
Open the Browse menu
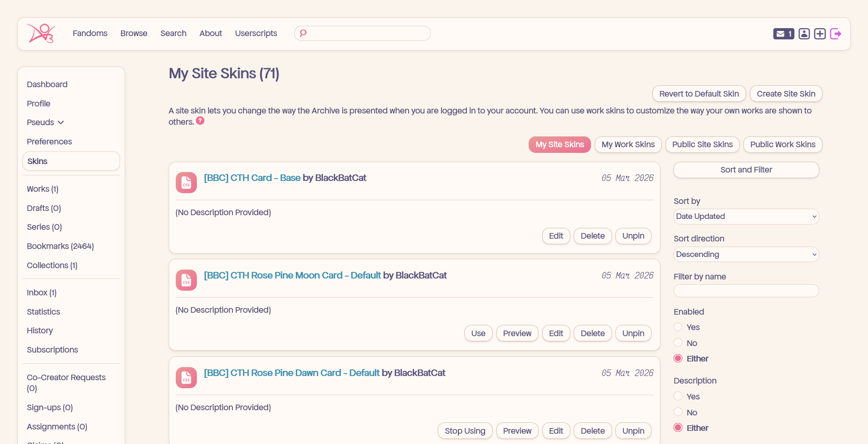click(134, 33)
